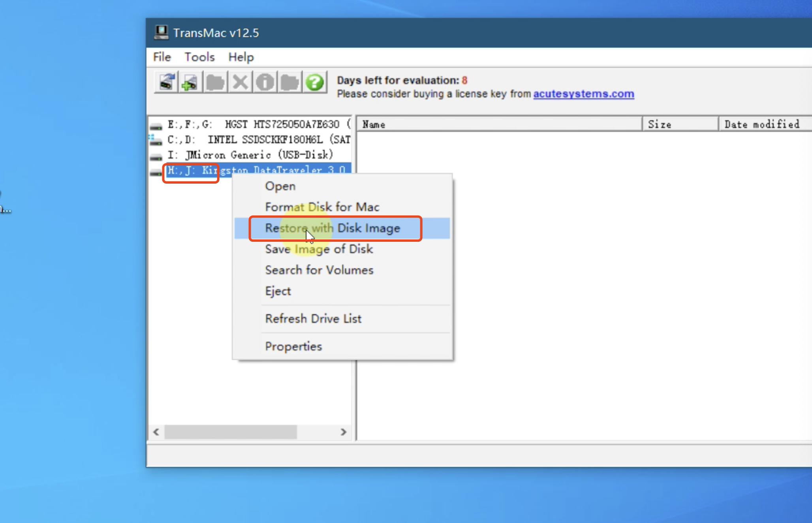Open the File menu
The height and width of the screenshot is (523, 812).
[x=162, y=57]
